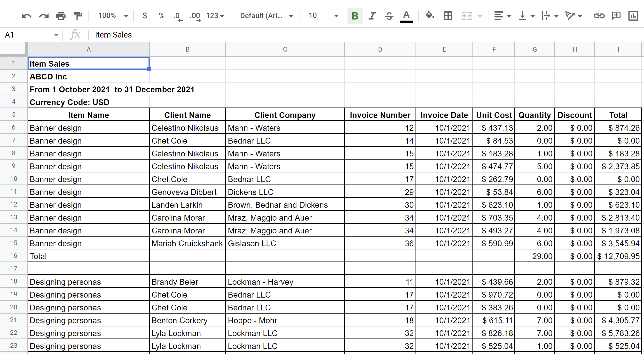Open the font size 10 dropdown
Image resolution: width=644 pixels, height=354 pixels.
(323, 16)
